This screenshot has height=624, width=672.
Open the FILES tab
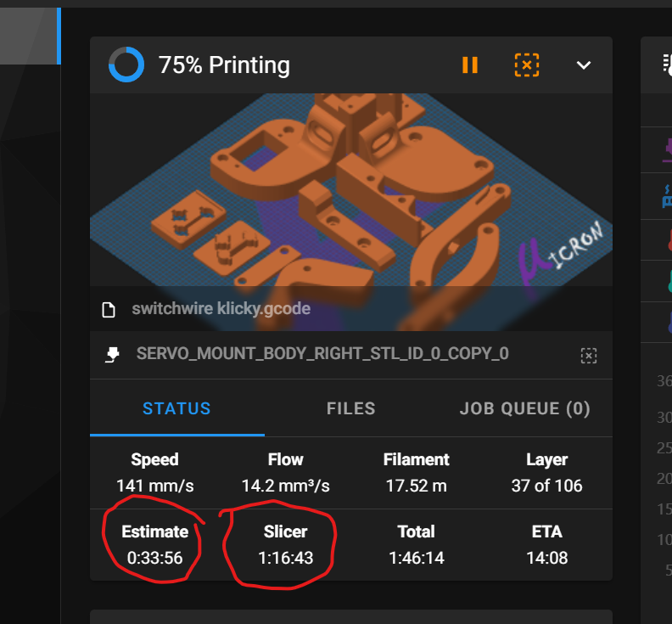(351, 408)
